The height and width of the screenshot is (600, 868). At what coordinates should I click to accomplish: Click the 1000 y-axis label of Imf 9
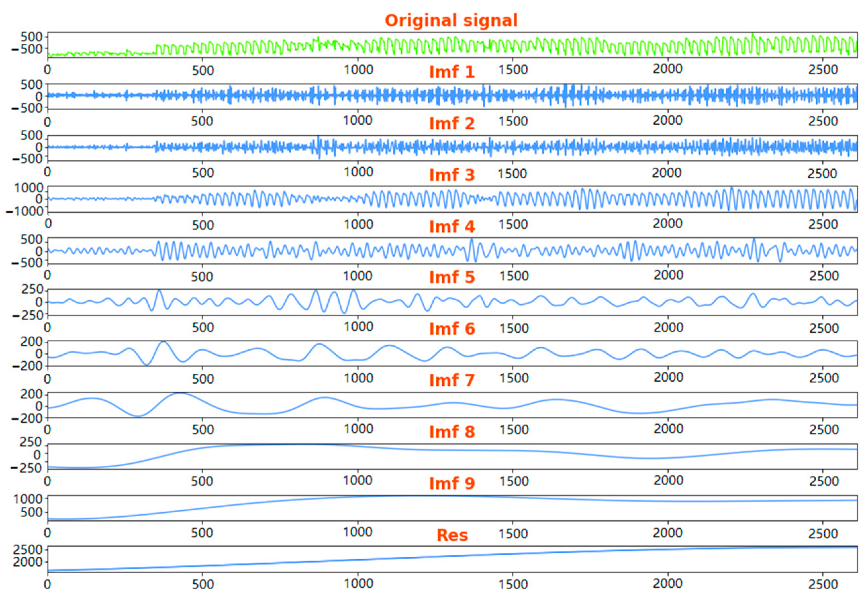coord(28,499)
